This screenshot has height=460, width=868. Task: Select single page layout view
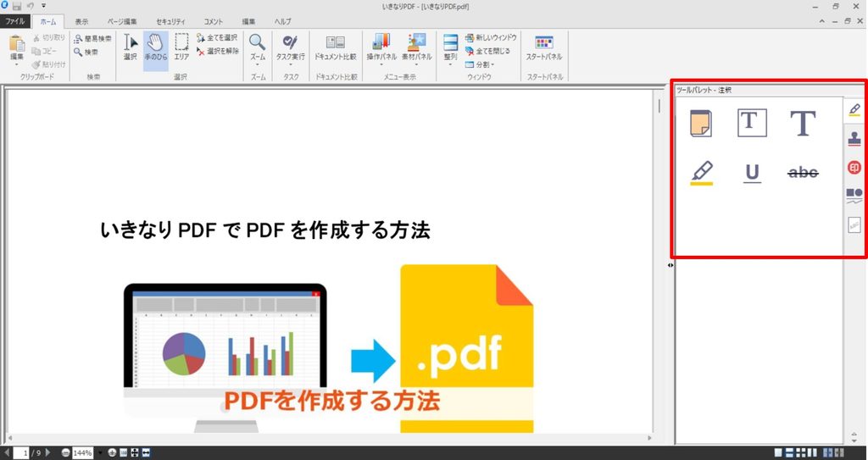point(778,453)
